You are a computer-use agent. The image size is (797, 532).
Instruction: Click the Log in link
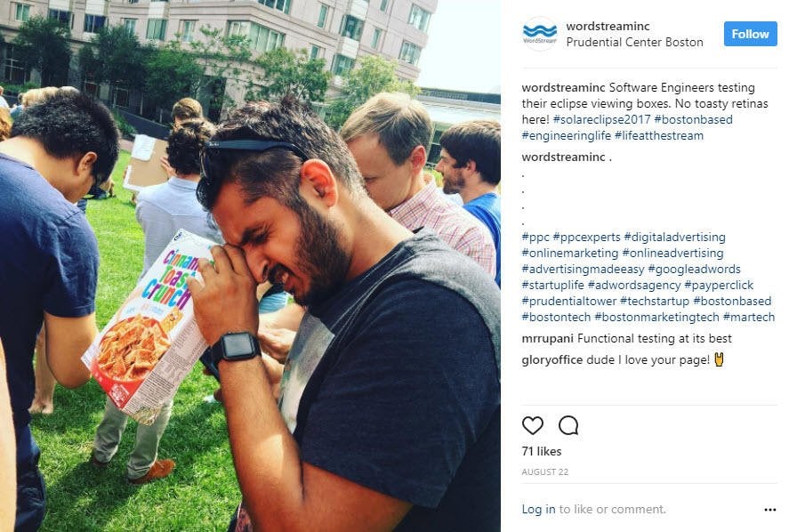click(538, 509)
